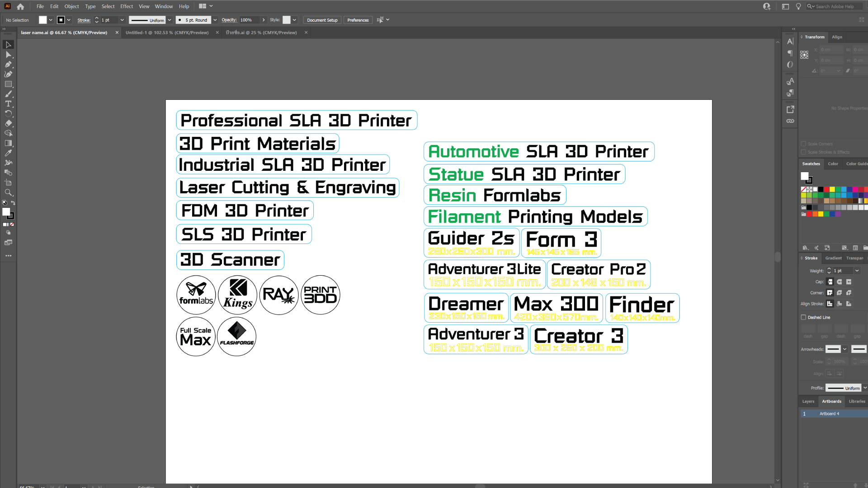Expand the arrange documents dropdown
Screen dimensions: 868x488
211,6
